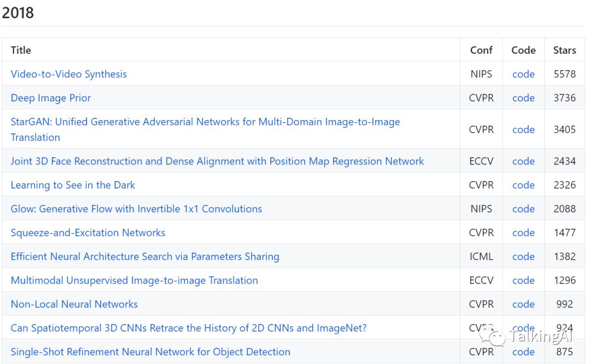Open the Video-to-Video Synthesis paper link
The height and width of the screenshot is (364, 592).
pos(69,74)
